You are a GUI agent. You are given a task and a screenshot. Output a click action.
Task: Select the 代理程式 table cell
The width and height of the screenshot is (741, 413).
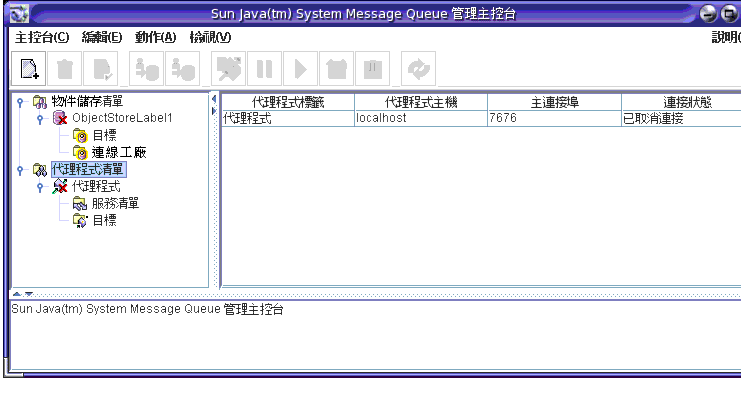pyautogui.click(x=288, y=118)
